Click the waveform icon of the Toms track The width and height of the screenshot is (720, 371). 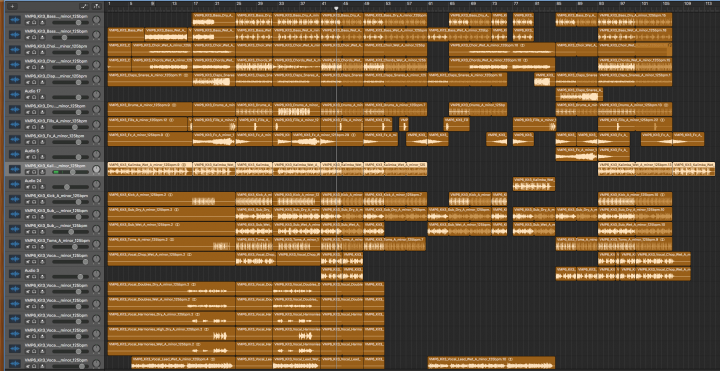click(x=16, y=244)
